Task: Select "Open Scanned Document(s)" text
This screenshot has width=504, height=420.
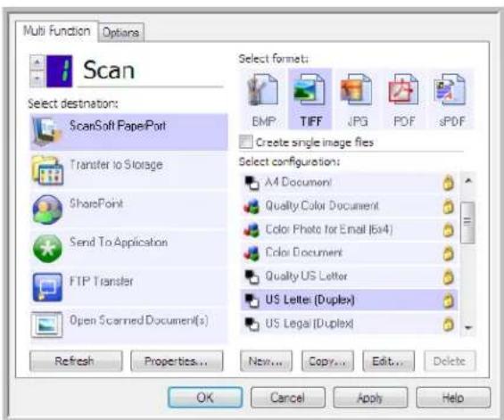Action: click(139, 320)
